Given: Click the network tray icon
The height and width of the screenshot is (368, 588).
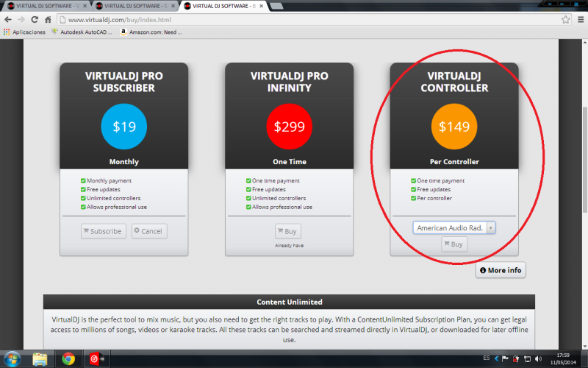Looking at the screenshot, I should [x=527, y=359].
